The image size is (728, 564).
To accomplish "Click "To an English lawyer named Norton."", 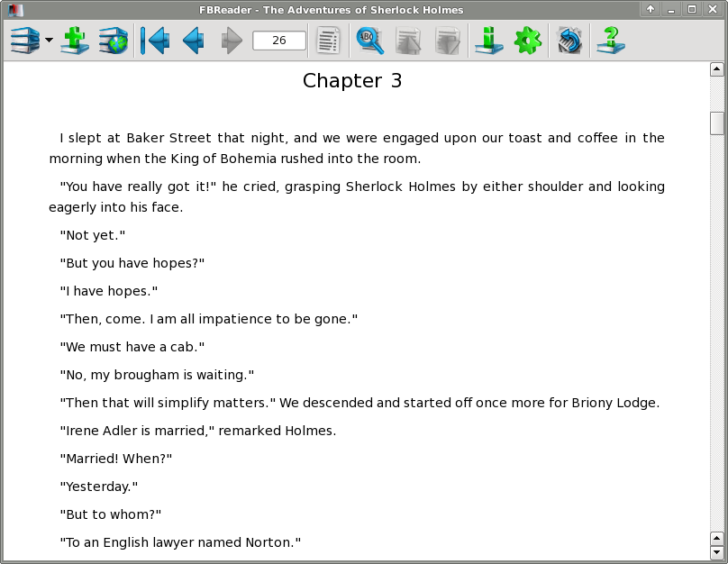I will (180, 542).
